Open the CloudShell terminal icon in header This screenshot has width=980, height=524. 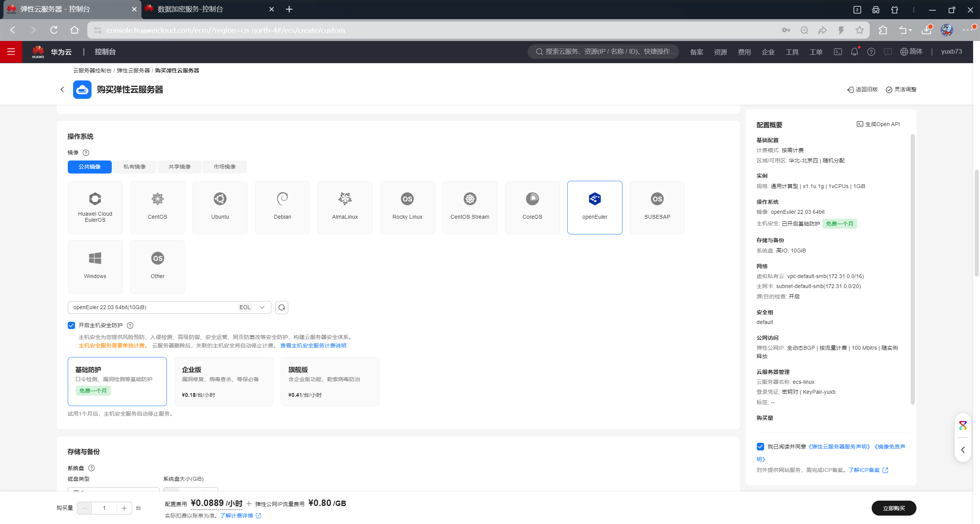point(838,52)
